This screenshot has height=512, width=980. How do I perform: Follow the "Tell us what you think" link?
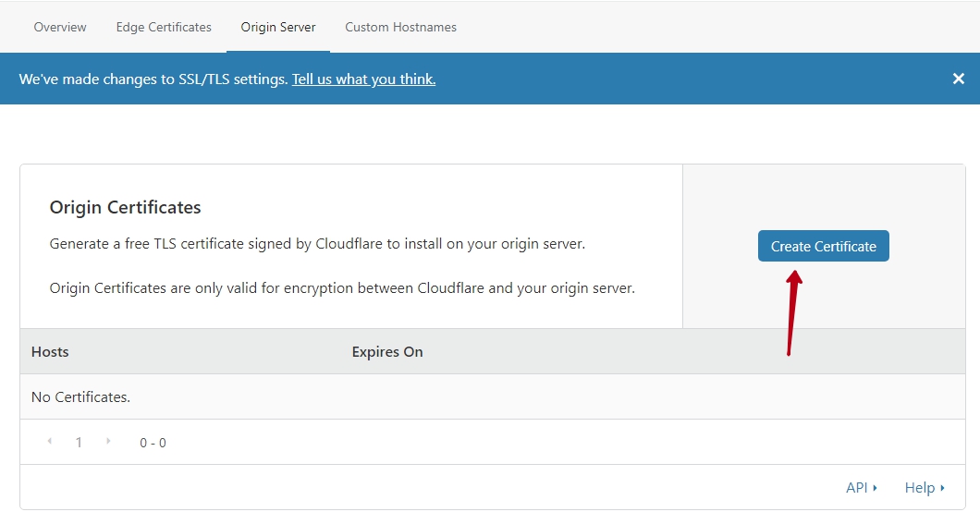click(363, 79)
